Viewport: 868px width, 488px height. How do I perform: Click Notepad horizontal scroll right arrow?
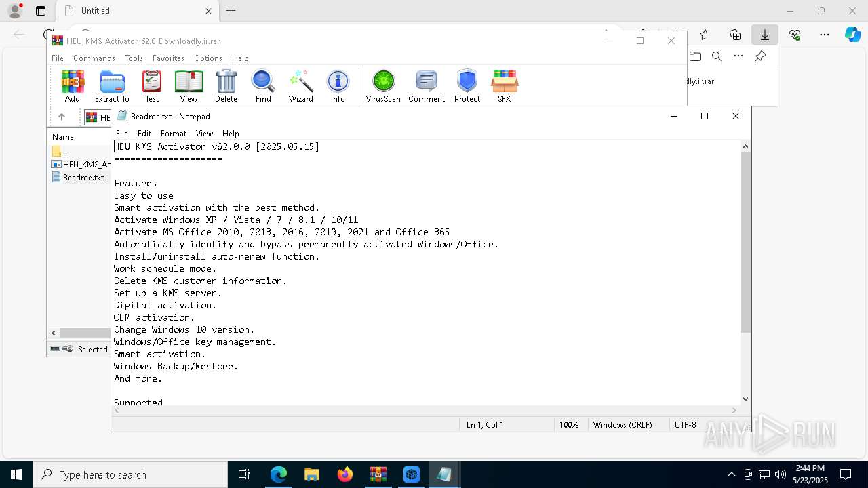[734, 410]
